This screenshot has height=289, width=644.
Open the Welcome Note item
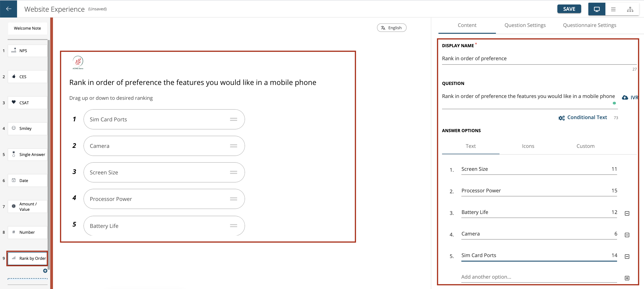click(x=27, y=28)
